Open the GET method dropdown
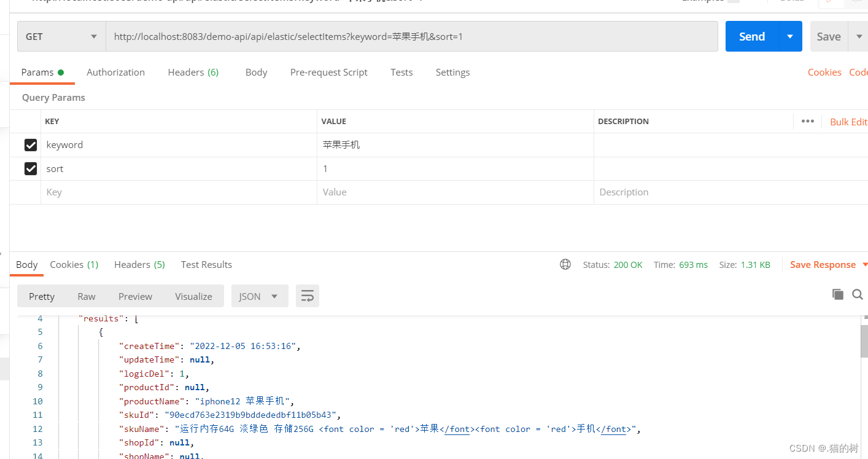 [61, 37]
